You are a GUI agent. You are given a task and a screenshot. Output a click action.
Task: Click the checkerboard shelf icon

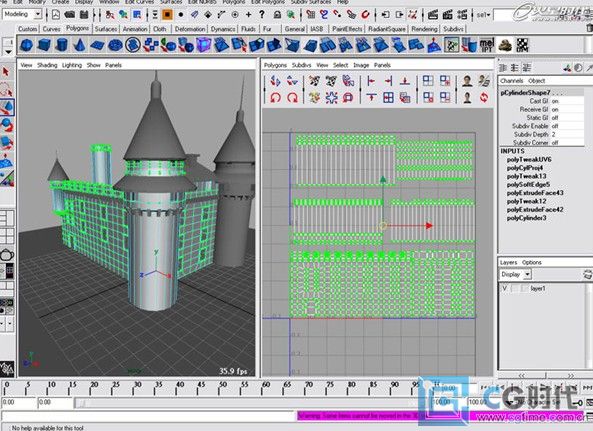point(522,45)
